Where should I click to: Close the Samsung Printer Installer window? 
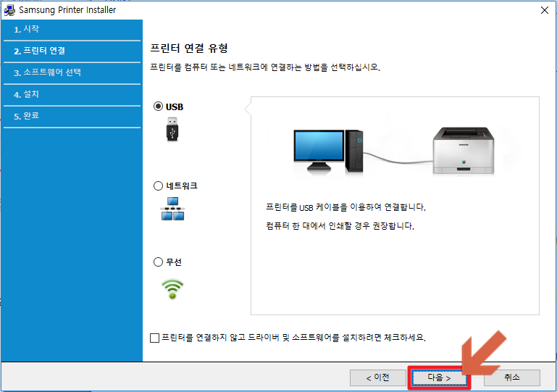tap(545, 10)
